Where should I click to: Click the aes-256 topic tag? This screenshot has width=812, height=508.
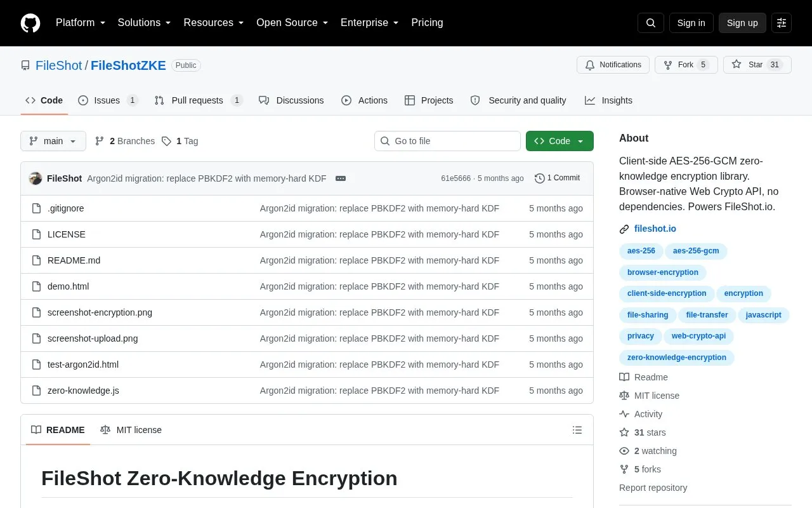(641, 251)
